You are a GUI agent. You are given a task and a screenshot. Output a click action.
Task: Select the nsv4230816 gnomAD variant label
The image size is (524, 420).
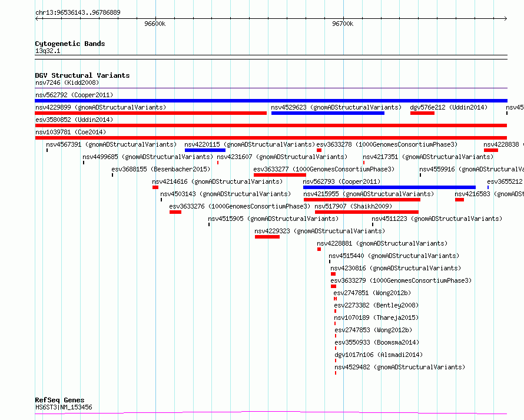pyautogui.click(x=396, y=268)
